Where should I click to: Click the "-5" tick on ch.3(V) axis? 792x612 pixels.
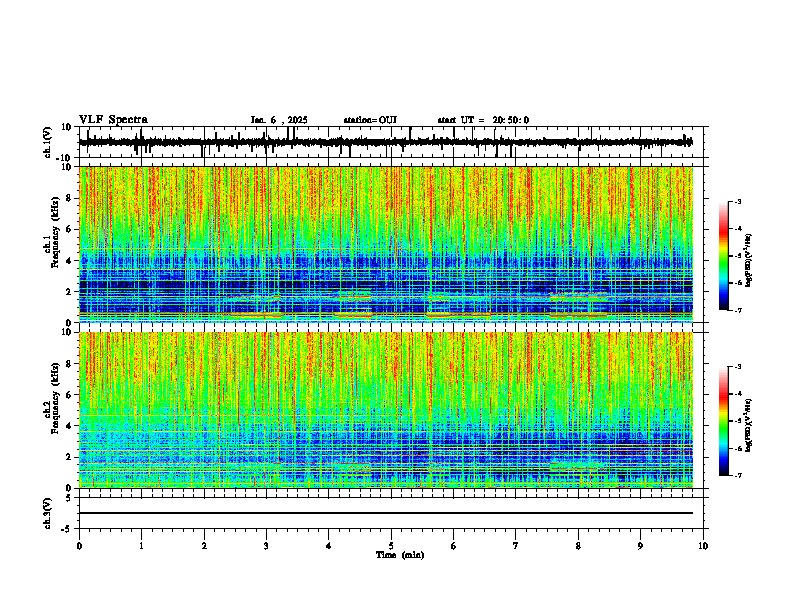pos(68,528)
